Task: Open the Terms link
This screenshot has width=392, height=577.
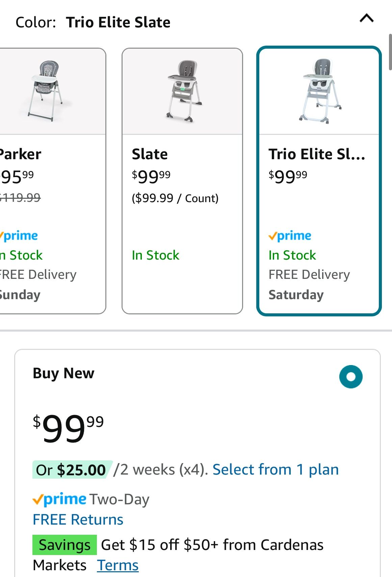Action: click(x=118, y=565)
